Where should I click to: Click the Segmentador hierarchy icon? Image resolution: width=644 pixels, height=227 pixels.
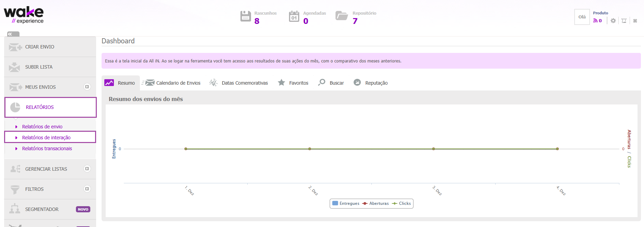[15, 209]
